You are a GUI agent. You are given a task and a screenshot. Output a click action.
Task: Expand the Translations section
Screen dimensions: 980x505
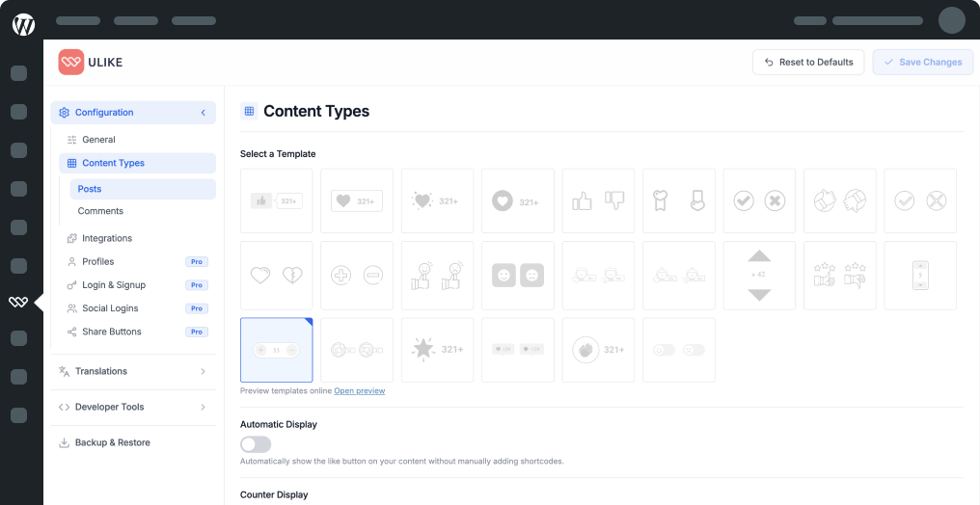coord(133,371)
